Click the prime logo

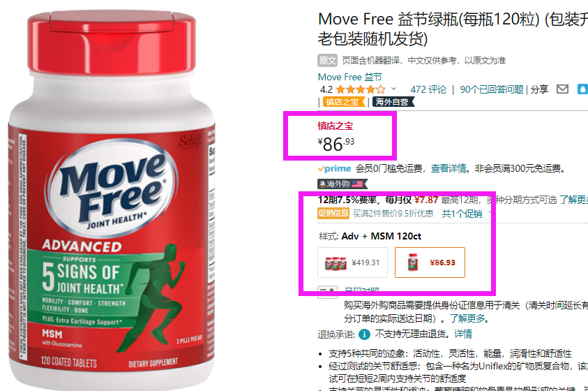[x=335, y=168]
